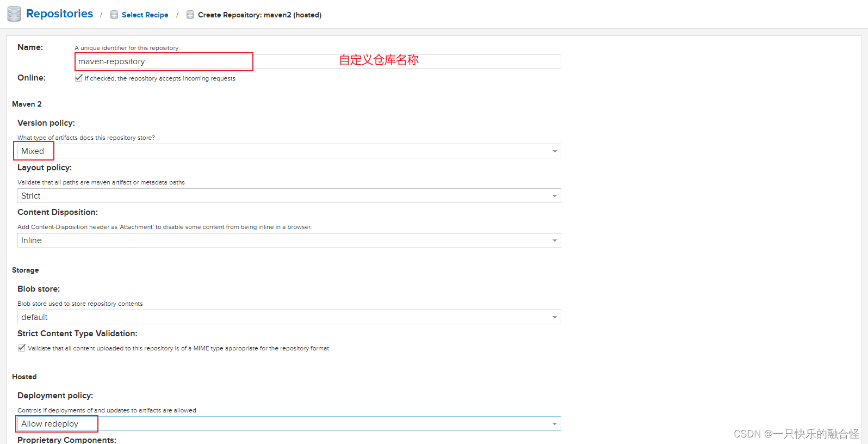The image size is (868, 444).
Task: Click 'A unique identifier for this repository' hint
Action: pyautogui.click(x=127, y=48)
